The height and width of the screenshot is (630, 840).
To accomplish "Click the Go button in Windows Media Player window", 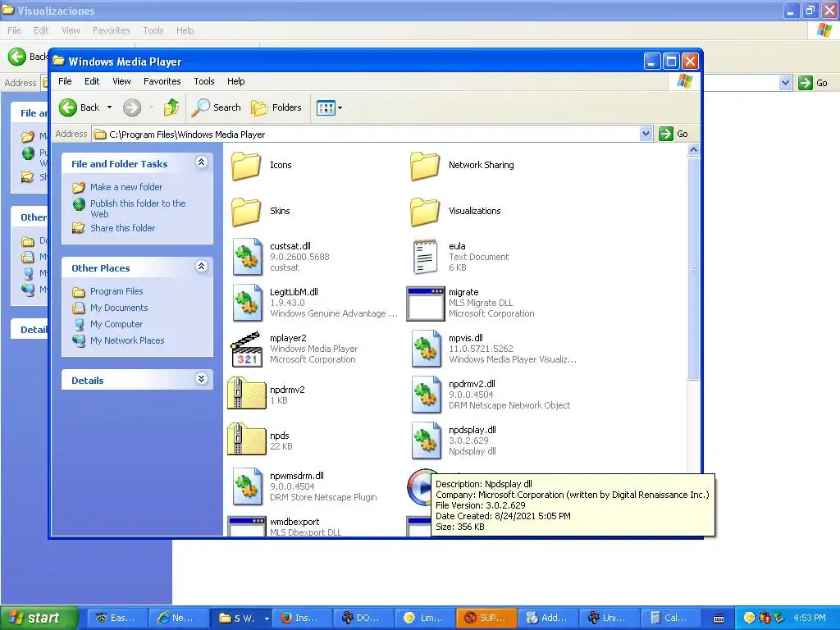I will tap(674, 134).
